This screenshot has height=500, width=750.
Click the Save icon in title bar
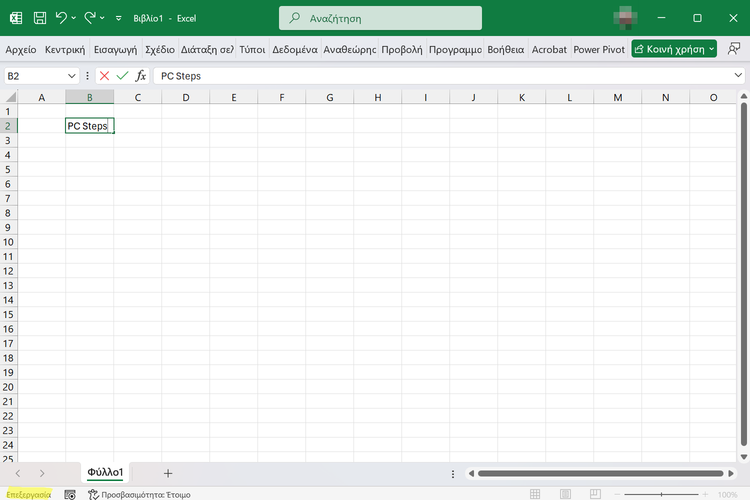pos(39,18)
